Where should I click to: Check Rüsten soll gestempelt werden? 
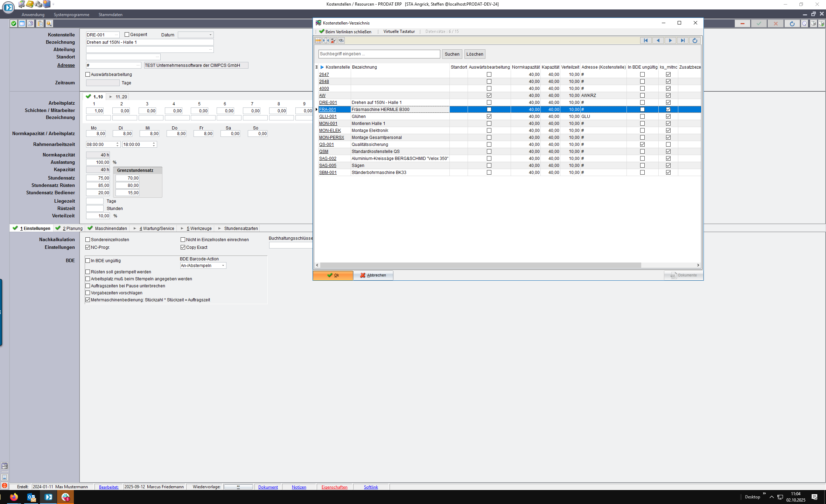pyautogui.click(x=88, y=272)
